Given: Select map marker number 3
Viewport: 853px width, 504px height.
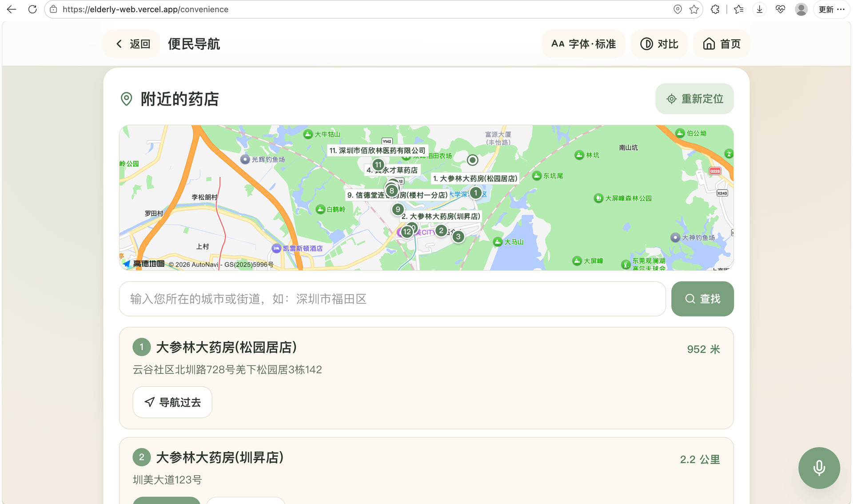Looking at the screenshot, I should [458, 237].
